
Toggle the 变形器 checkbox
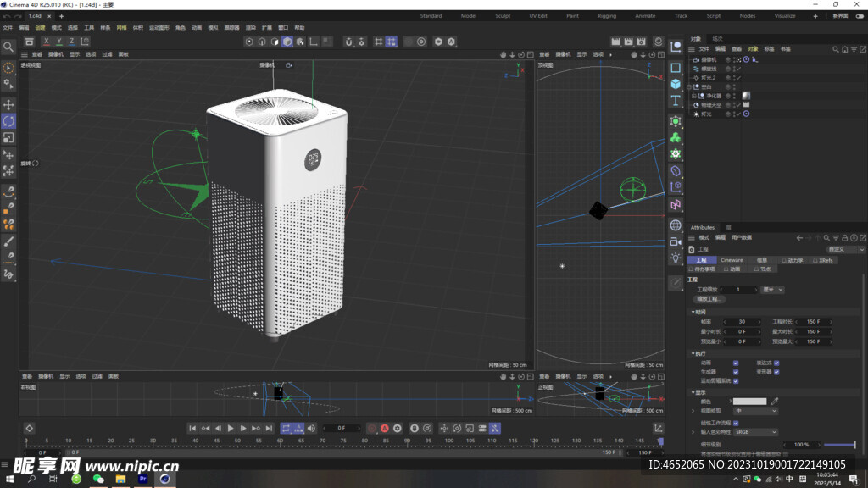tap(776, 372)
